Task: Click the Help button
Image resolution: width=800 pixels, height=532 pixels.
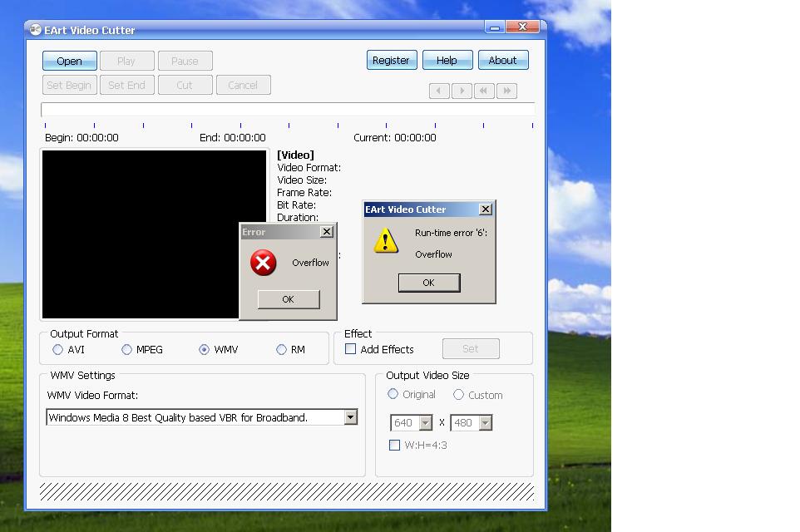Action: tap(447, 60)
